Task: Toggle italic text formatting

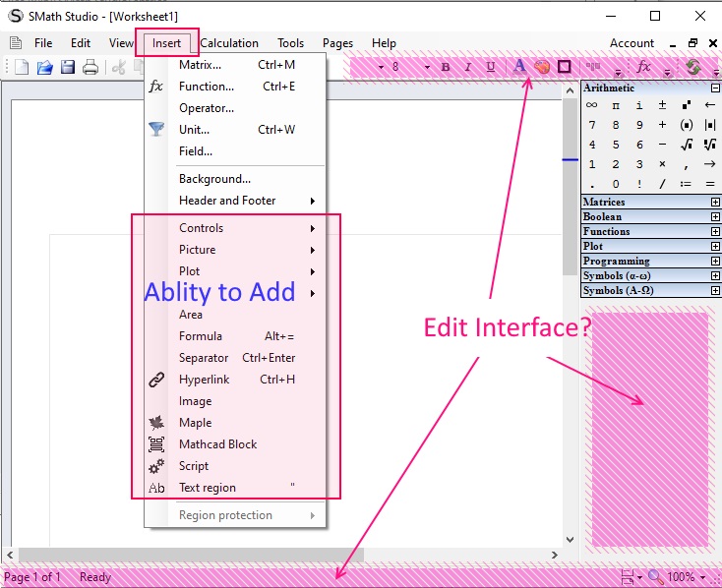Action: (x=467, y=67)
